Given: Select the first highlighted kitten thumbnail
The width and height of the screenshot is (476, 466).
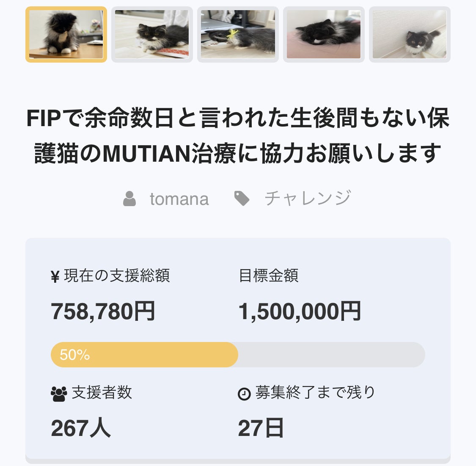Looking at the screenshot, I should tap(66, 34).
